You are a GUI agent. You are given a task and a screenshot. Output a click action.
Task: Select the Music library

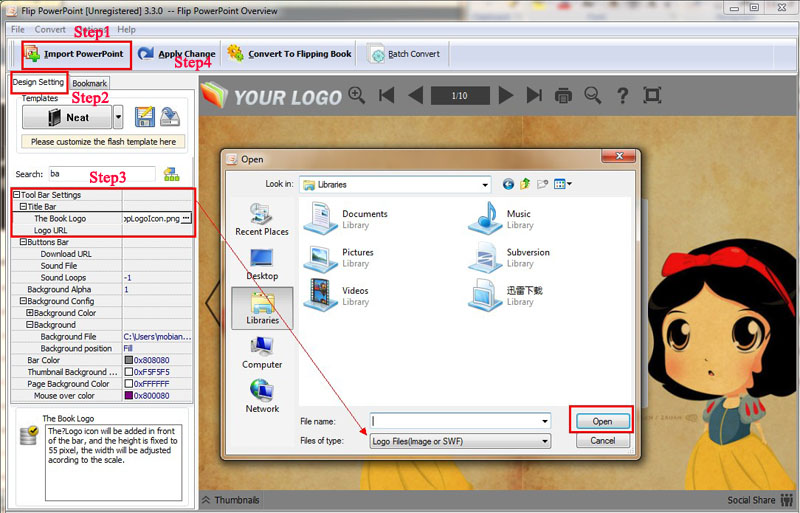coord(501,218)
